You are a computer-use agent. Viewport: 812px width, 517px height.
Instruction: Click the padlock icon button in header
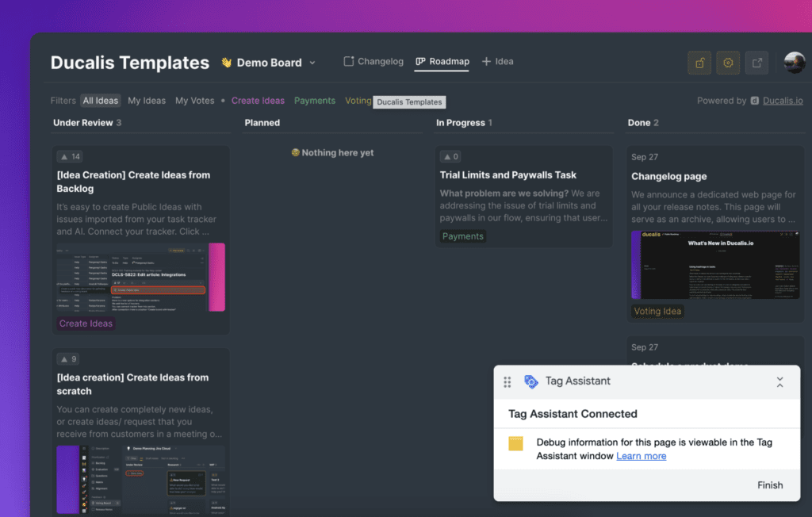coord(699,63)
